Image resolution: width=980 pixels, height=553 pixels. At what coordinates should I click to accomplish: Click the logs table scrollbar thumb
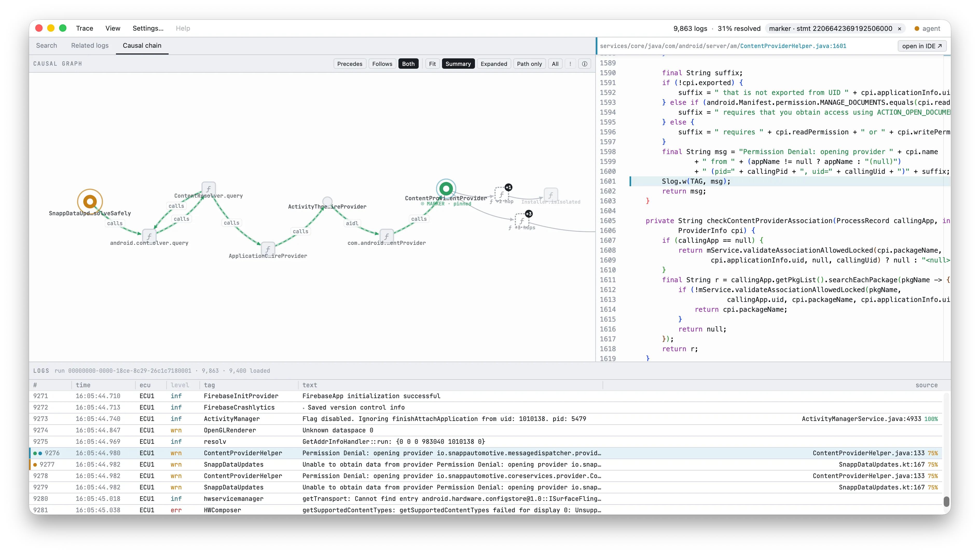[947, 501]
